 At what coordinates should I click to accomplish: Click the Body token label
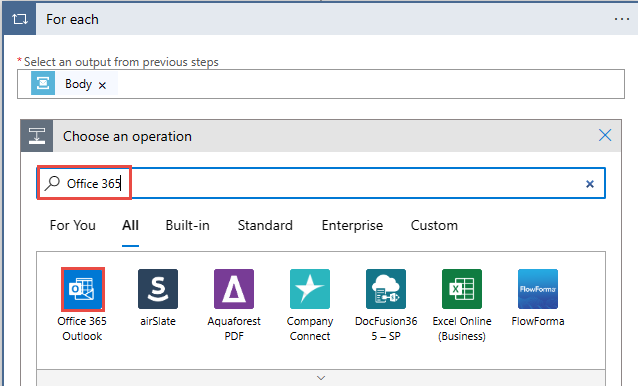pyautogui.click(x=79, y=83)
